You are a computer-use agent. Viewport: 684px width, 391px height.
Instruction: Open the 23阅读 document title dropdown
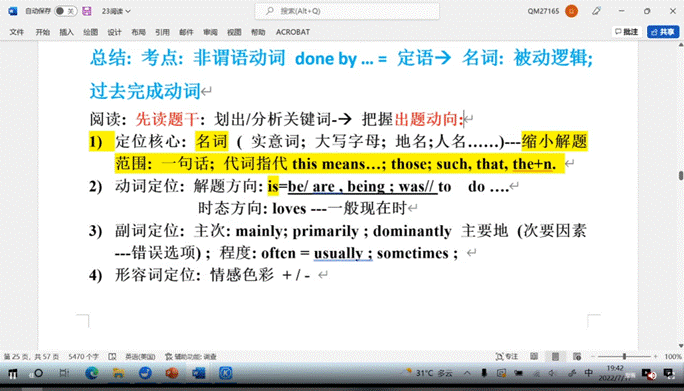tap(116, 11)
